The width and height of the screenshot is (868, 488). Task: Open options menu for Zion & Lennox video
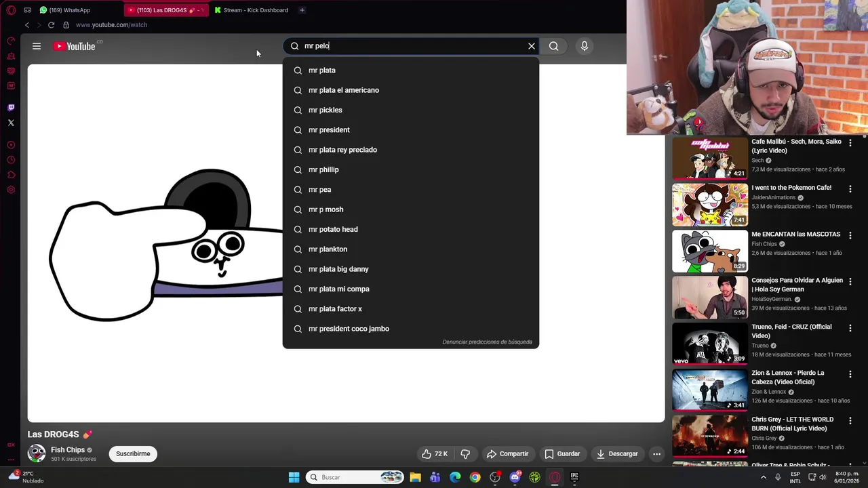850,374
